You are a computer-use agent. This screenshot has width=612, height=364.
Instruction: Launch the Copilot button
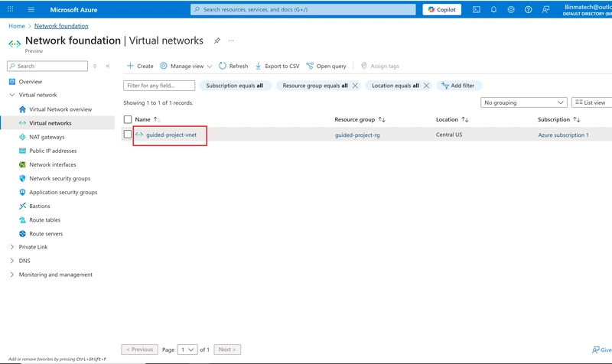[442, 10]
